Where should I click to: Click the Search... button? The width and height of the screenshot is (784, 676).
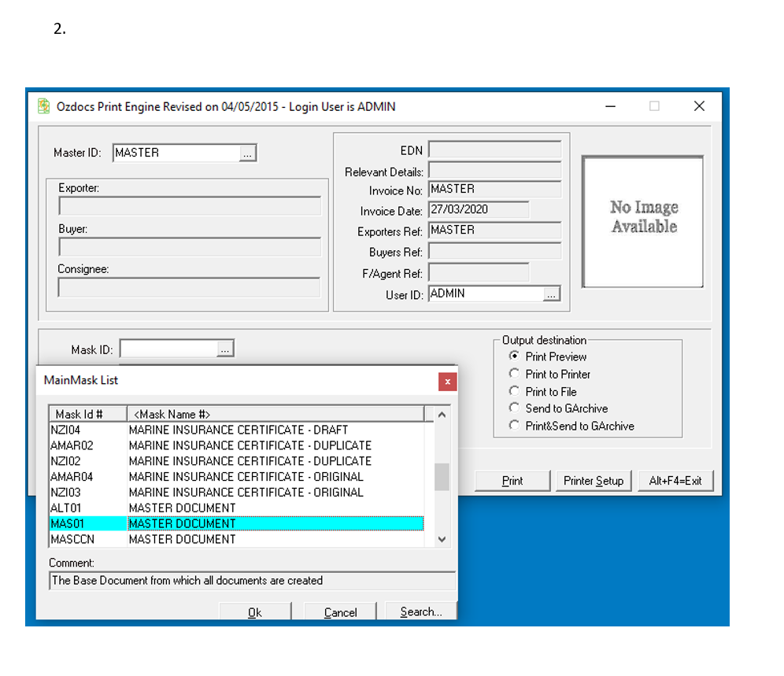(x=420, y=611)
